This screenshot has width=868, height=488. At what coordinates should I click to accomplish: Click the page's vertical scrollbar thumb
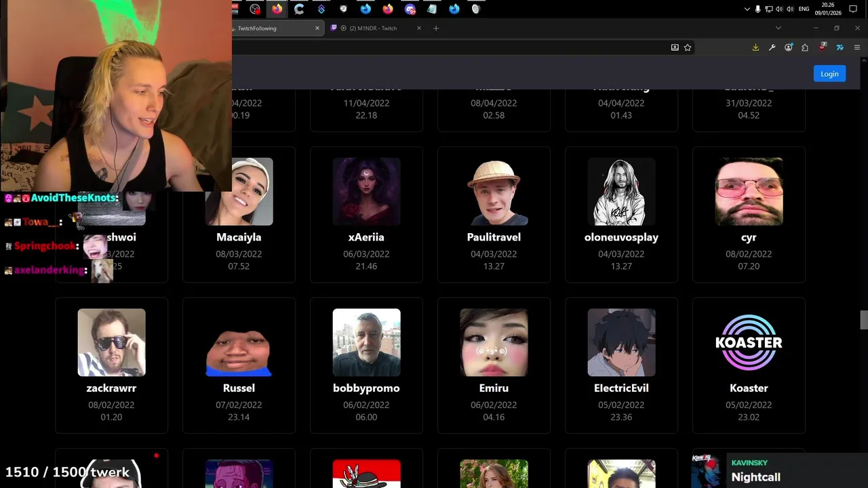click(864, 319)
